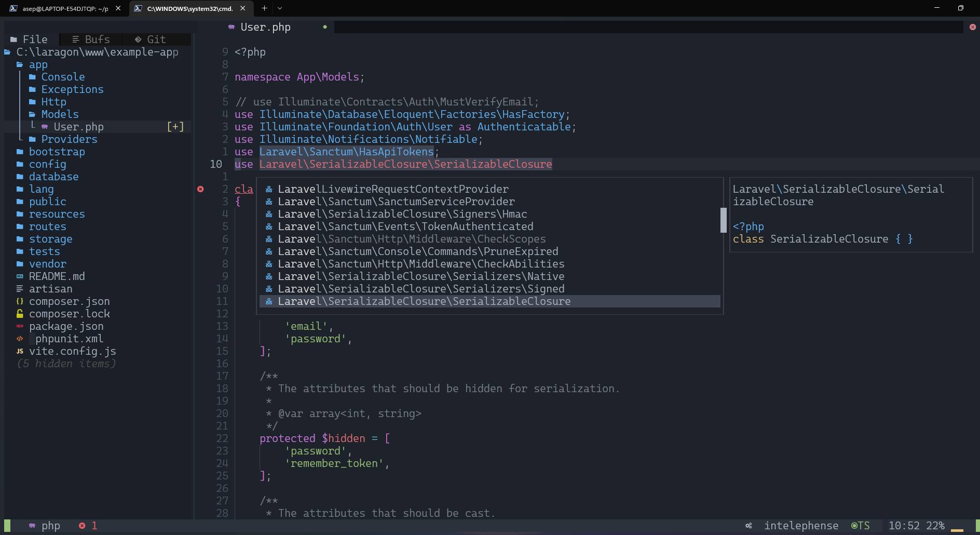Collapse the Models folder
Screen dimensions: 980x535
coord(54,114)
